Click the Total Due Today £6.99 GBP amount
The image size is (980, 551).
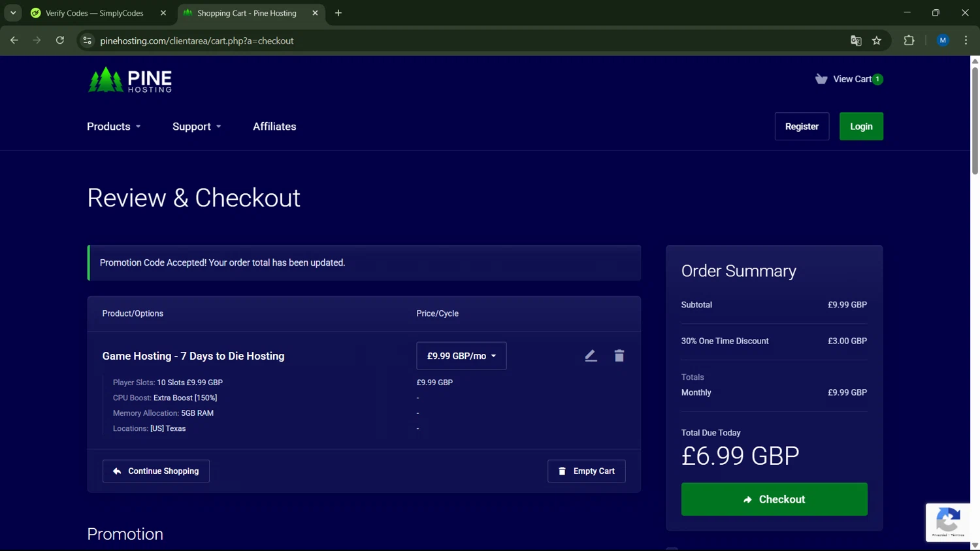click(740, 456)
